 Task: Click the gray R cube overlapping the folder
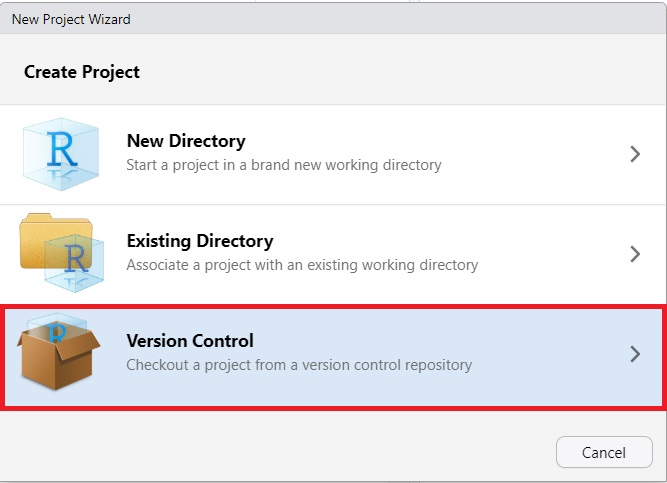click(75, 263)
